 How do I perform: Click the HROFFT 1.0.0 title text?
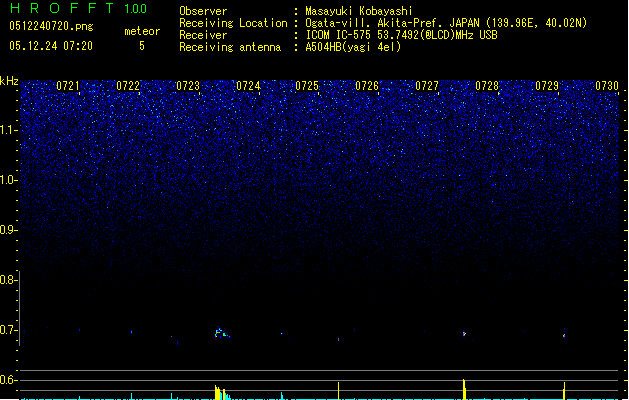(x=78, y=8)
